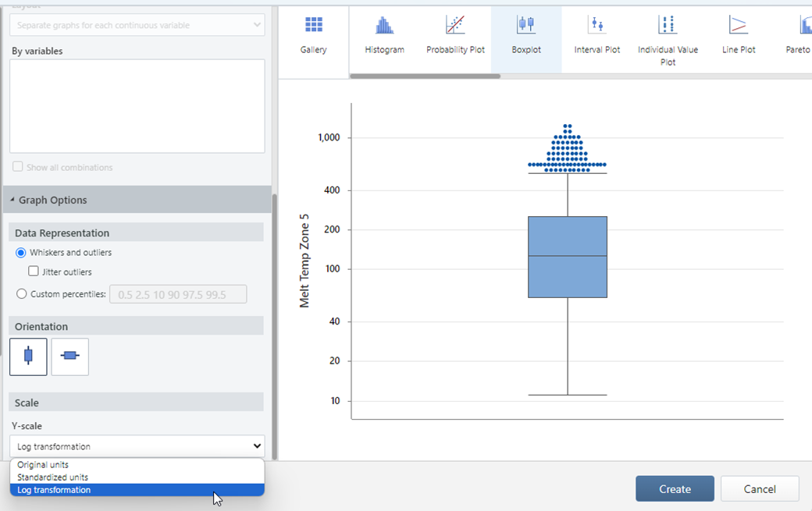812x511 pixels.
Task: Open the layout dropdown at the top
Action: [x=137, y=24]
